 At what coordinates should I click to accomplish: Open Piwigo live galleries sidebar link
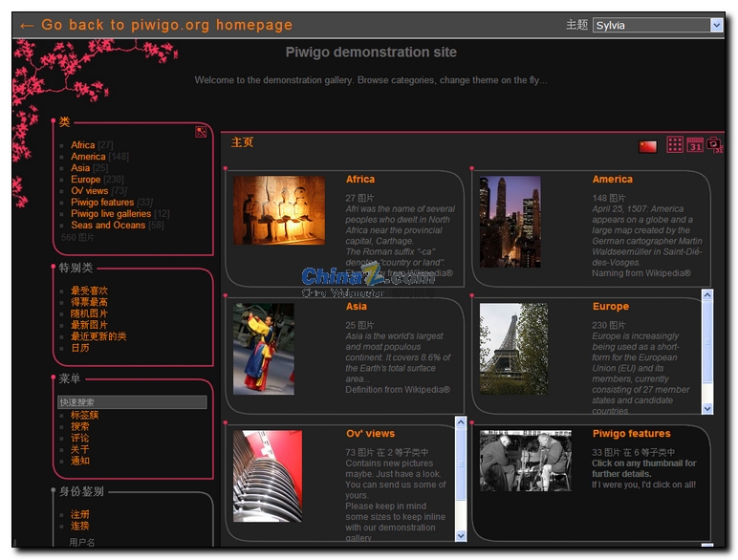pyautogui.click(x=111, y=214)
